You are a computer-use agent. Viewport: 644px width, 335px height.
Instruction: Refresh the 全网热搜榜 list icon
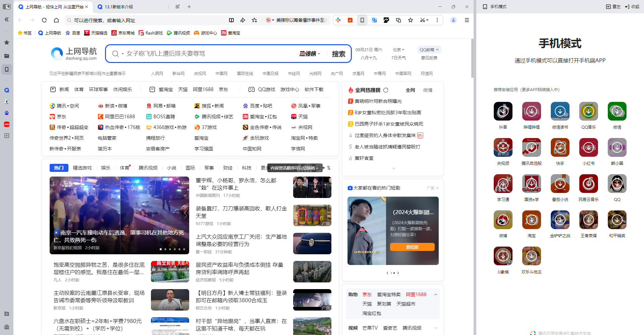tap(386, 90)
